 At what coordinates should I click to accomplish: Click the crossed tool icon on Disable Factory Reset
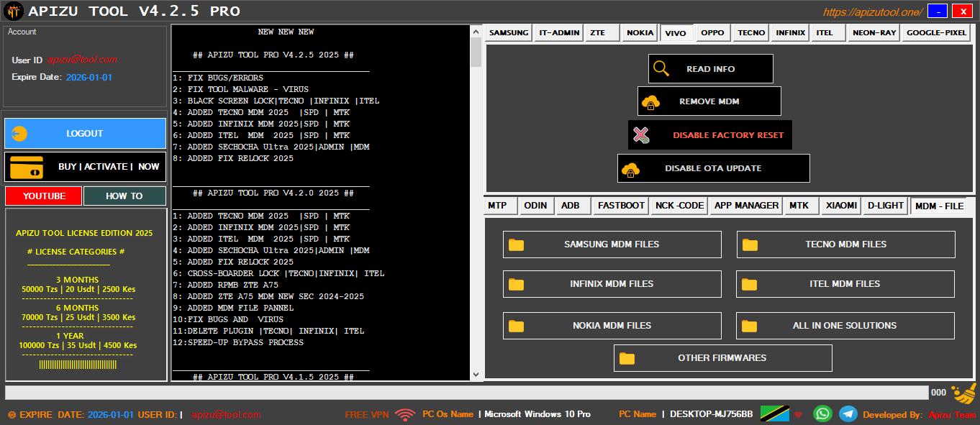point(641,135)
